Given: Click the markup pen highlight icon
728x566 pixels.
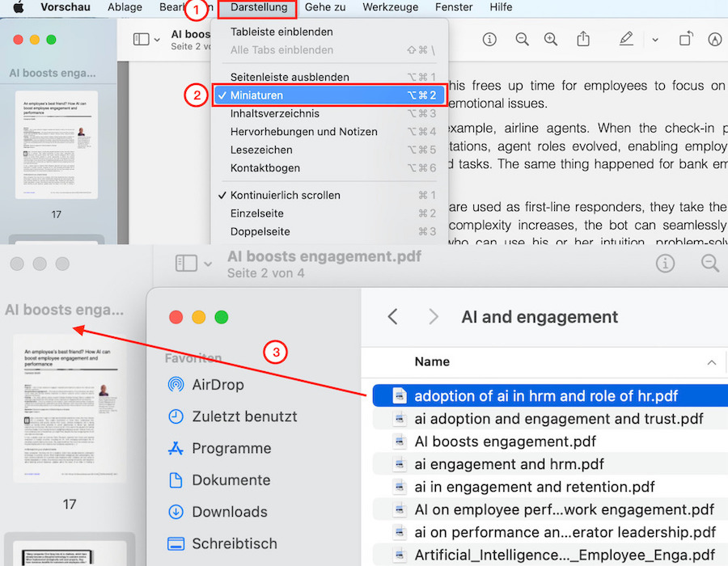Looking at the screenshot, I should 626,39.
